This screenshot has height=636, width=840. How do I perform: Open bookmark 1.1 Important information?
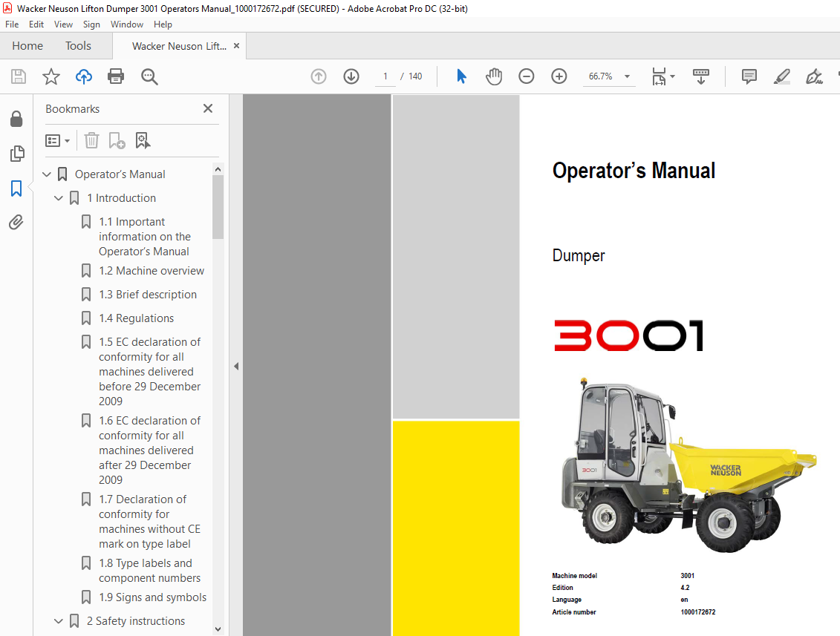click(144, 237)
